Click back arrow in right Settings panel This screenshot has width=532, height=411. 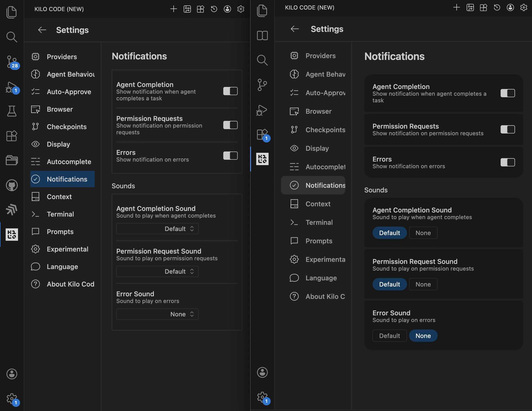[295, 29]
